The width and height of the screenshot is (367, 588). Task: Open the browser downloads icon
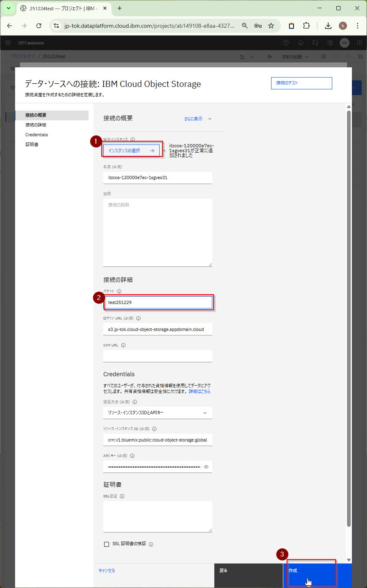pyautogui.click(x=328, y=26)
